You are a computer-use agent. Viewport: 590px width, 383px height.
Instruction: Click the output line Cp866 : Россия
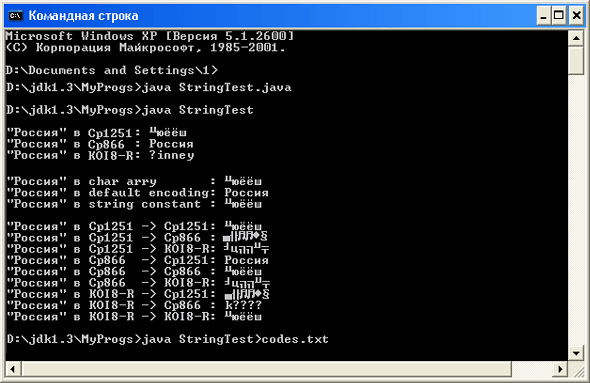coord(100,144)
